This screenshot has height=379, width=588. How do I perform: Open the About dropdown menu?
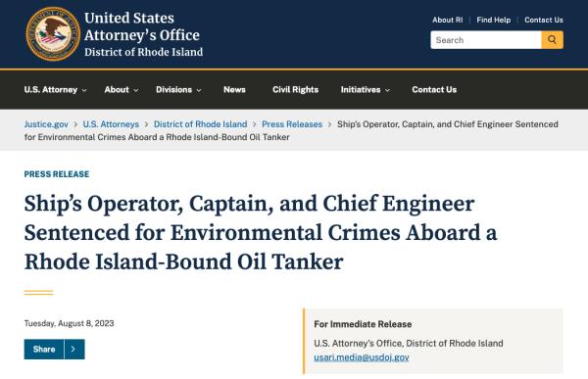point(122,89)
